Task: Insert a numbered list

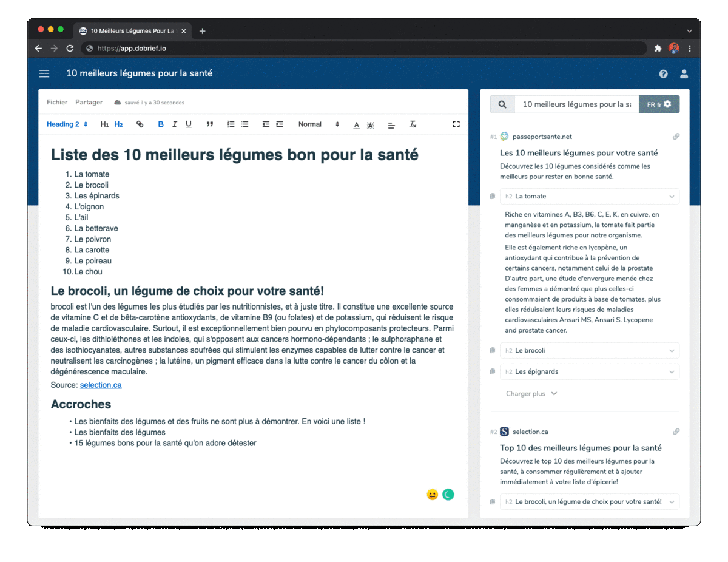Action: pyautogui.click(x=231, y=124)
